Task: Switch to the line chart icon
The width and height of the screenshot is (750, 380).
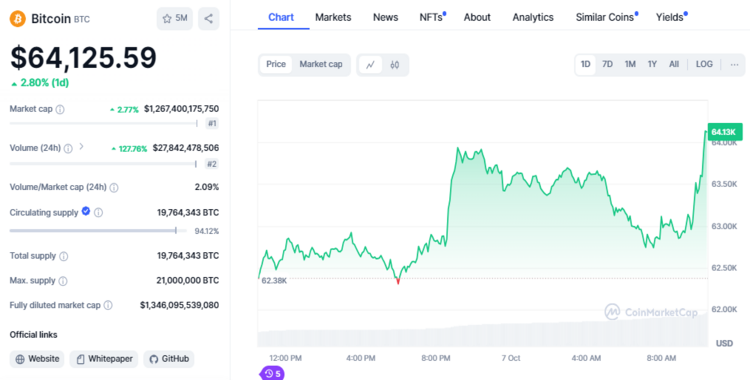Action: [x=370, y=65]
